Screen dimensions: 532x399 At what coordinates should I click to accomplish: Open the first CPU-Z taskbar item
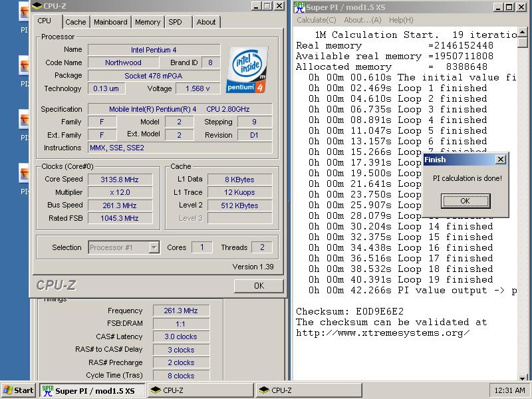[200, 390]
